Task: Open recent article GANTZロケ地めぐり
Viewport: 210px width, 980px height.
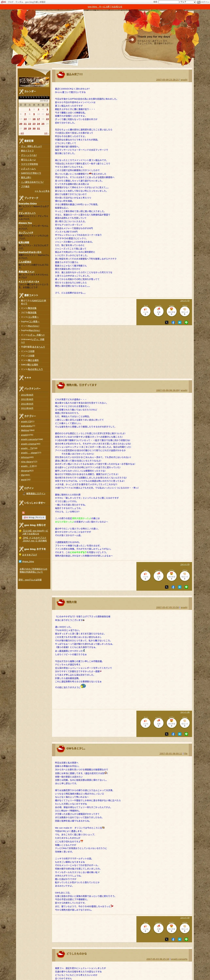Action: point(31,173)
